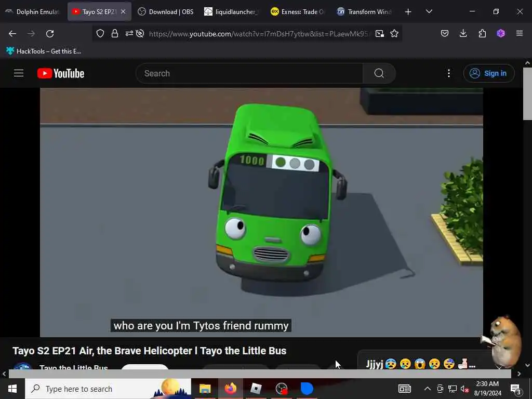Open the network tray icon
Image resolution: width=532 pixels, height=399 pixels.
pyautogui.click(x=453, y=389)
